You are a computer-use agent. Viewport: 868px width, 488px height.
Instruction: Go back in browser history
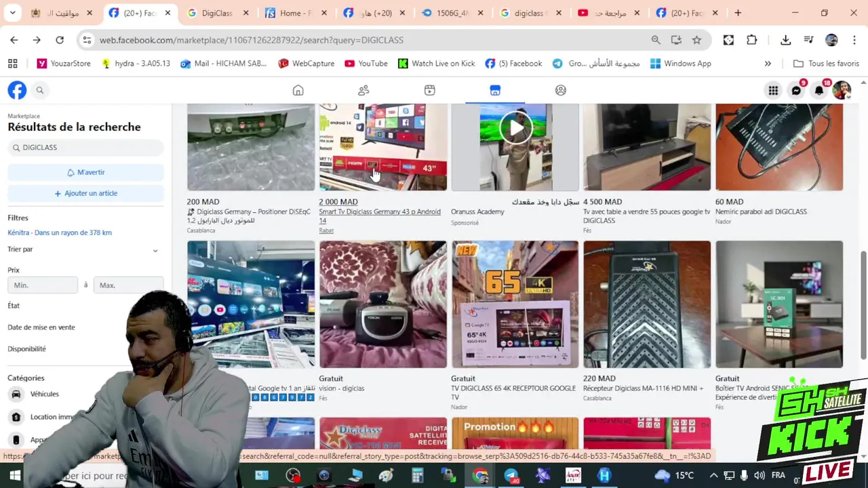point(14,40)
